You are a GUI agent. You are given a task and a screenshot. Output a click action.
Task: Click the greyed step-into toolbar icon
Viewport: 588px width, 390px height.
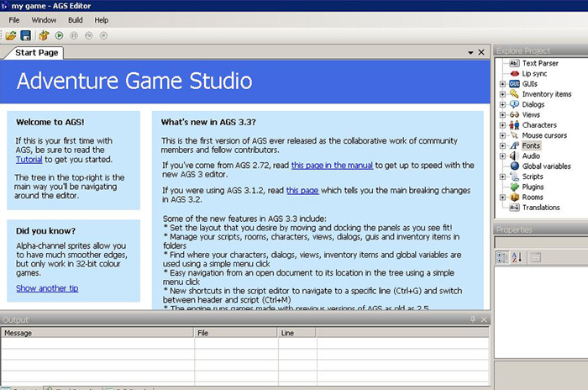88,35
